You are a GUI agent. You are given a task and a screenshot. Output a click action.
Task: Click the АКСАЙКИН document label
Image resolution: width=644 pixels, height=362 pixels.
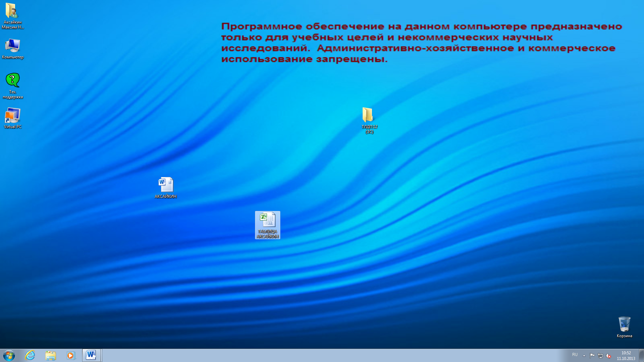point(165,196)
